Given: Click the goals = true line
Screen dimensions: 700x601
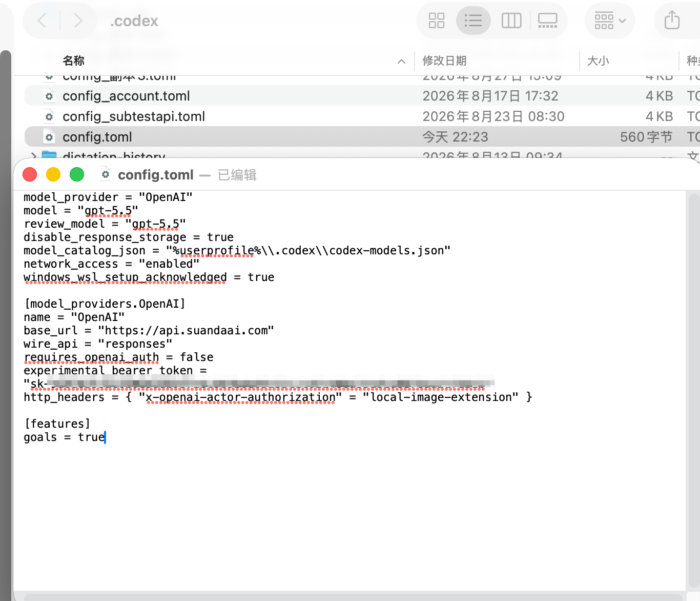Looking at the screenshot, I should (x=64, y=437).
